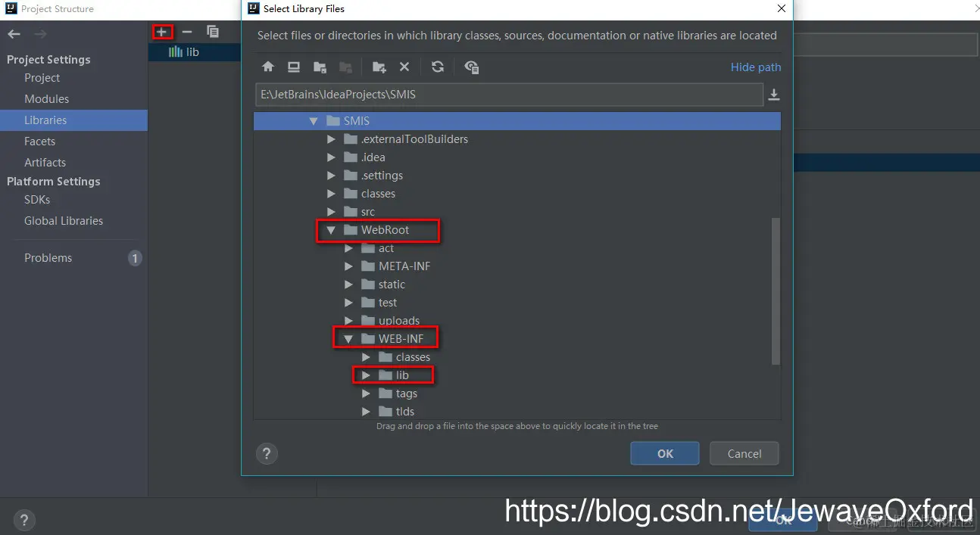Click OK in Select Library Files dialog
980x535 pixels.
pyautogui.click(x=665, y=453)
